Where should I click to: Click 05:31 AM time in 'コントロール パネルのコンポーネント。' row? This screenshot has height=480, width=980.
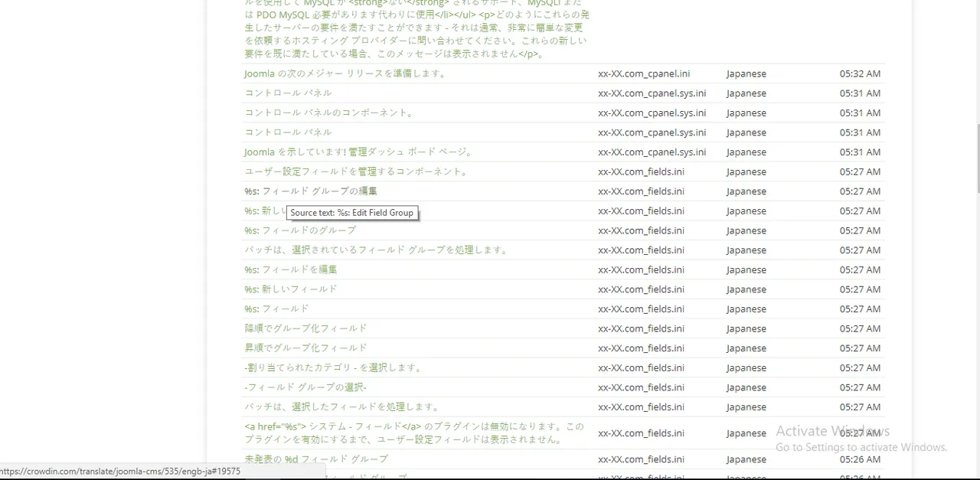[x=860, y=113]
